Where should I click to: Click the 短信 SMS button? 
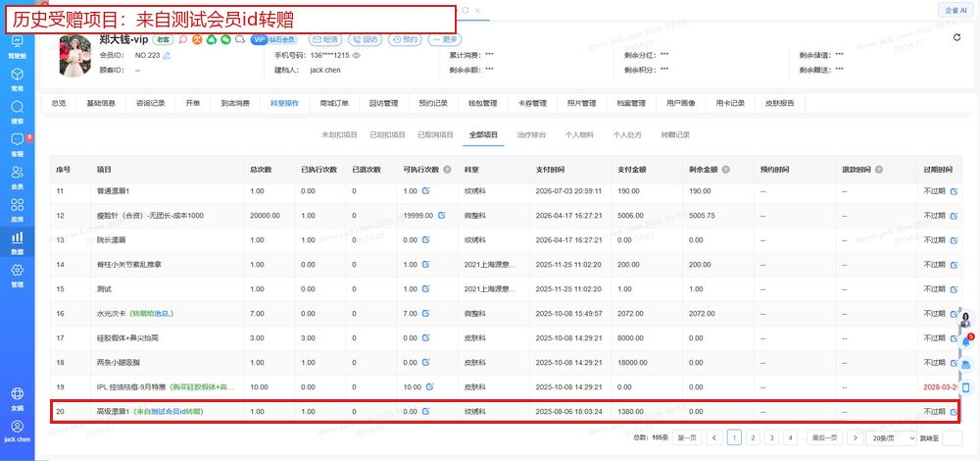point(325,39)
